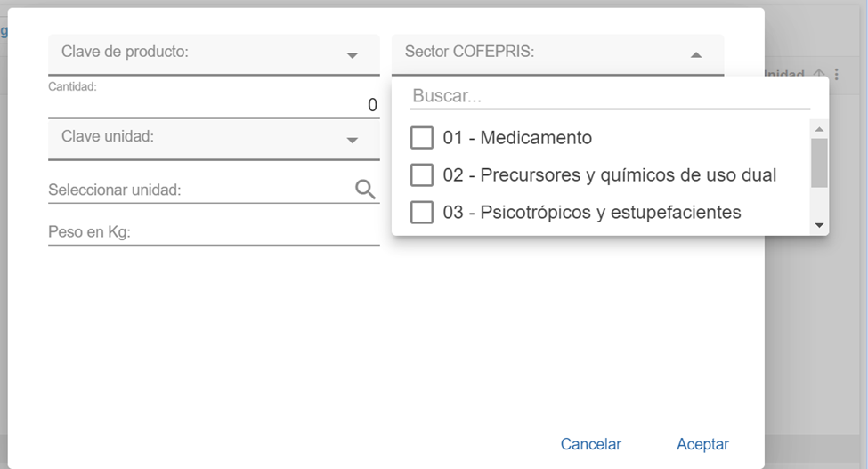
Task: Click the magnifier icon beside Seleccionar unidad
Action: (365, 189)
